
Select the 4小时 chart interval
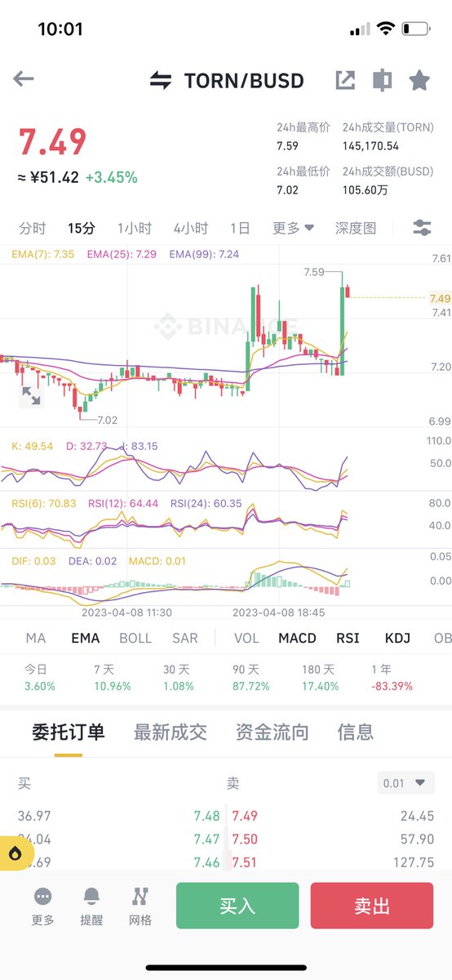click(x=190, y=229)
